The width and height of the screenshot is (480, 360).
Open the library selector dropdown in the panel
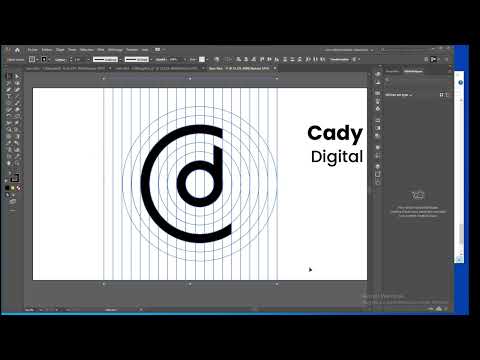click(399, 95)
